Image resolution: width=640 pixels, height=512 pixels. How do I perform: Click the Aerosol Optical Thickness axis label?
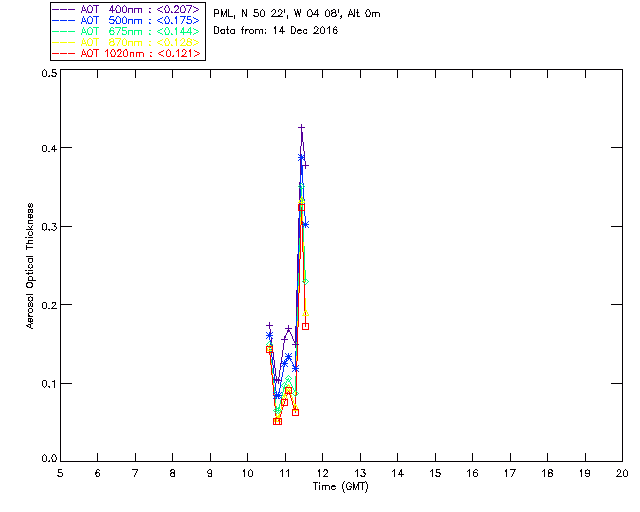click(30, 266)
